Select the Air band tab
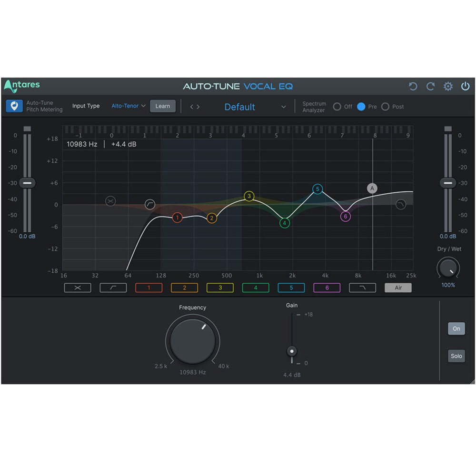This screenshot has width=476, height=476. [398, 288]
